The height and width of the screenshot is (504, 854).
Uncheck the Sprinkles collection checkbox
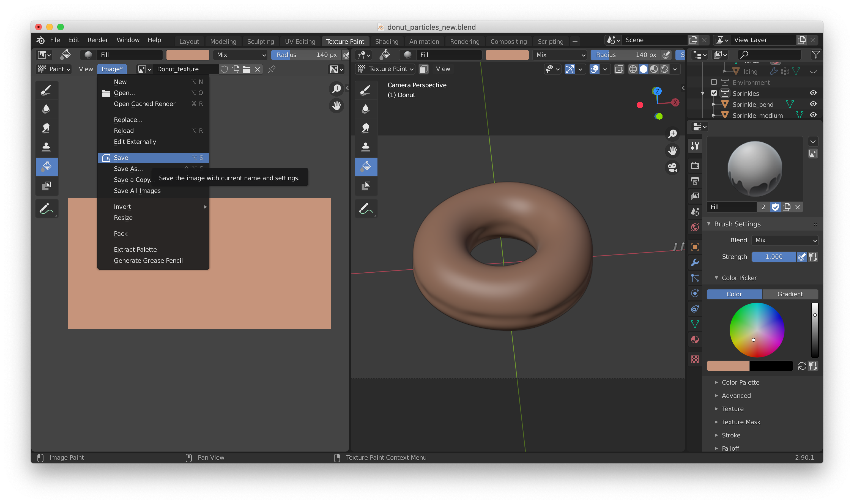713,93
